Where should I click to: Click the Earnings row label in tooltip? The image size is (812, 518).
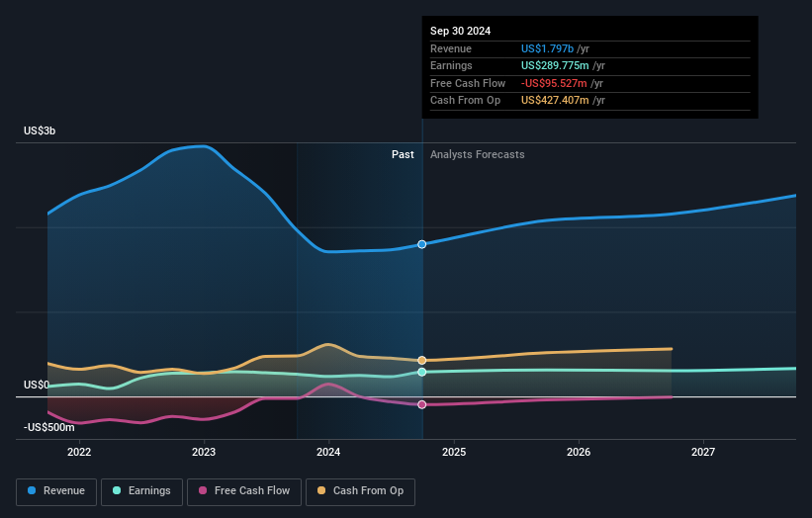click(451, 65)
